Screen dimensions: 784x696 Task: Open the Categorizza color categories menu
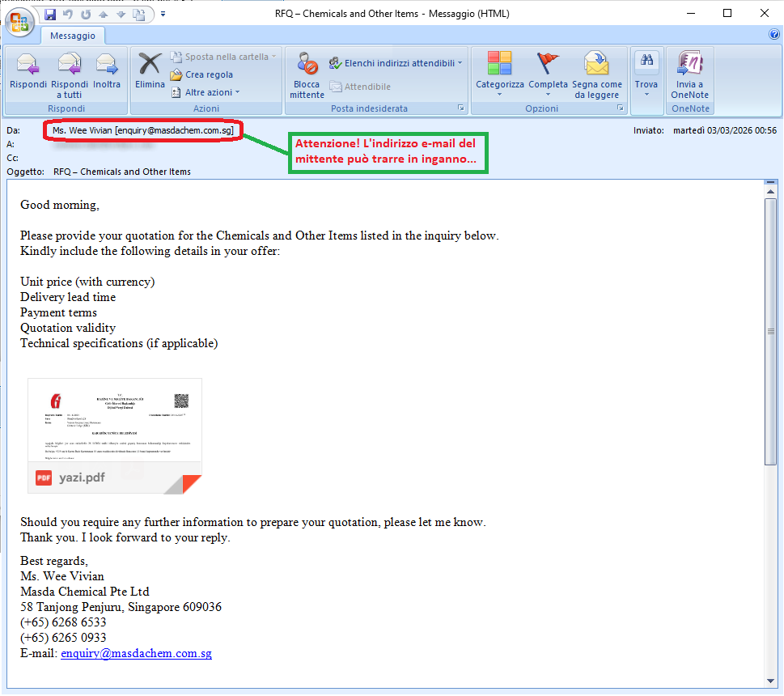pos(499,74)
